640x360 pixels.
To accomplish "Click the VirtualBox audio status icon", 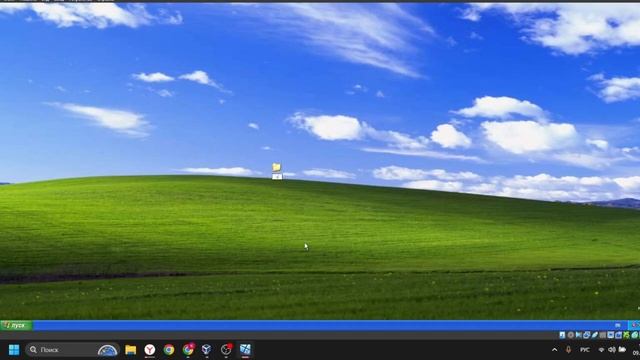I will point(579,335).
